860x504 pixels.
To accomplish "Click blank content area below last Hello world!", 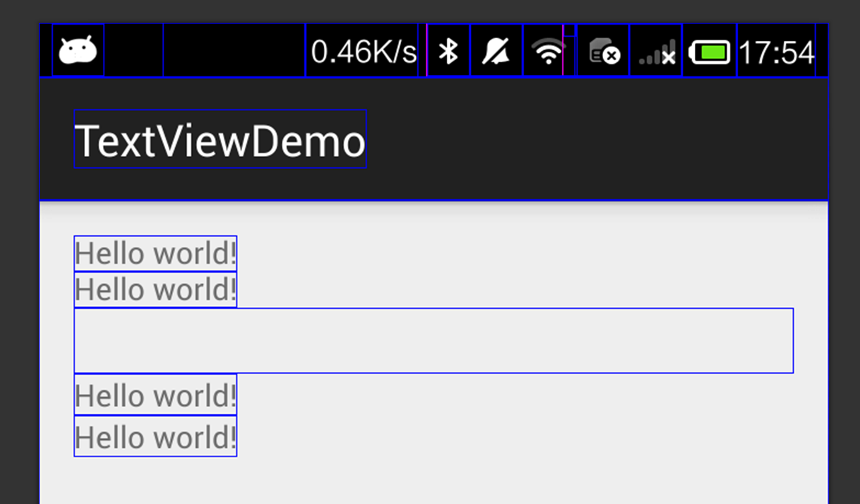I will click(x=433, y=480).
